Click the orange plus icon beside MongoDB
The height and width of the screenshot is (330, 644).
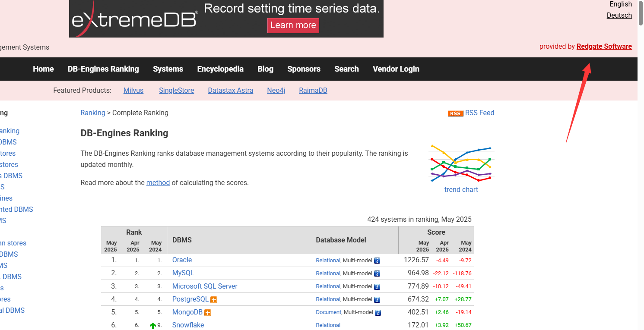[x=208, y=312]
